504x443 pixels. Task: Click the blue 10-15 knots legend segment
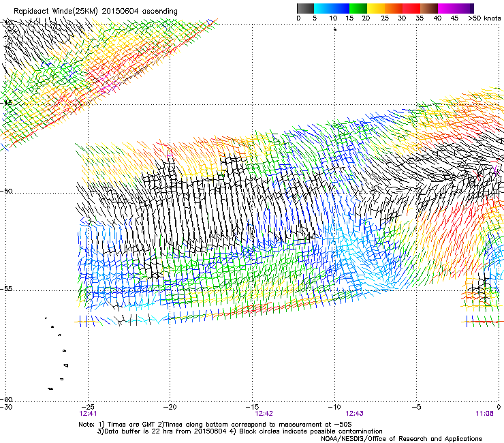(x=341, y=8)
